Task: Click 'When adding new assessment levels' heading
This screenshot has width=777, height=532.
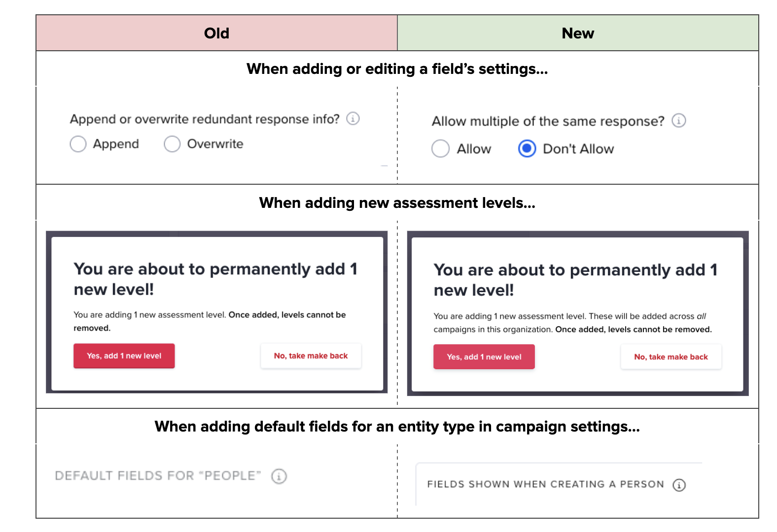Action: click(x=397, y=203)
